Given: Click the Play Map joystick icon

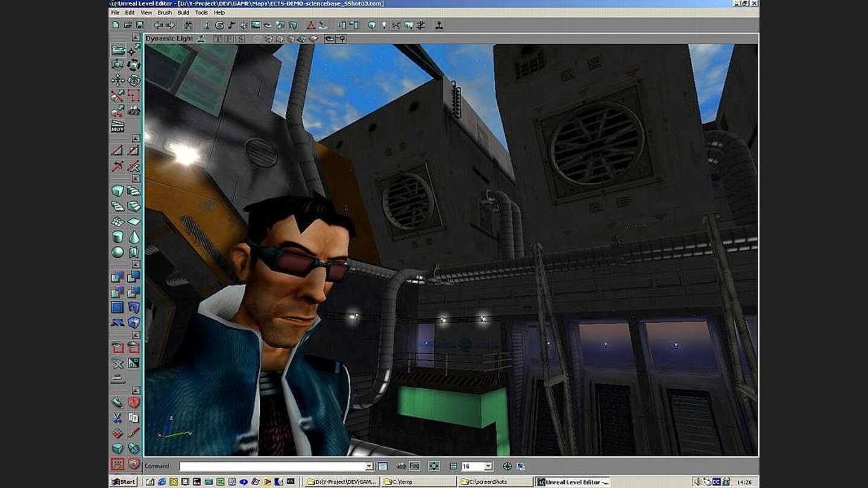Looking at the screenshot, I should click(439, 25).
